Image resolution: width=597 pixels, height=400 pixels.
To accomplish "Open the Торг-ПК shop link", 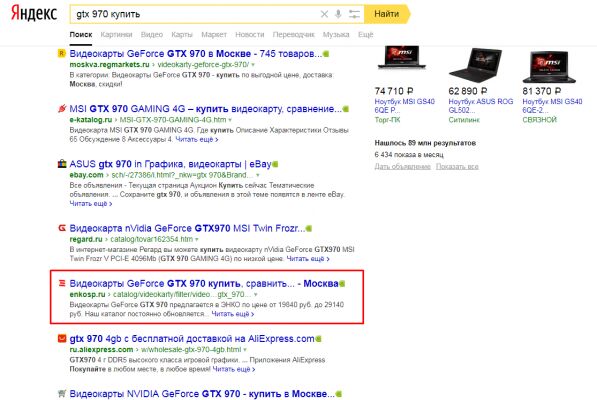I will tap(387, 120).
